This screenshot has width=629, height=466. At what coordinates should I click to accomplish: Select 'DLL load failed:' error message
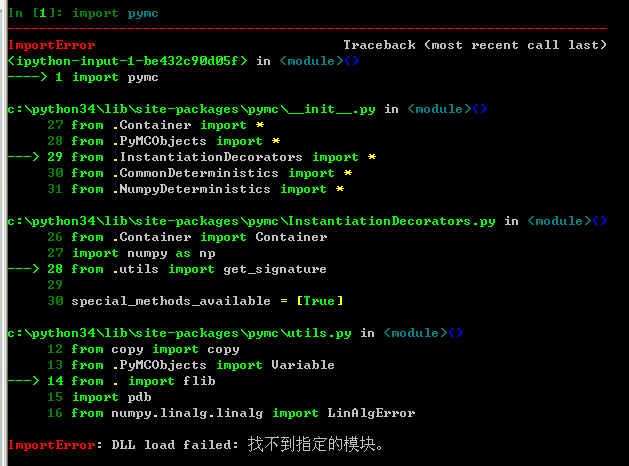[x=175, y=445]
